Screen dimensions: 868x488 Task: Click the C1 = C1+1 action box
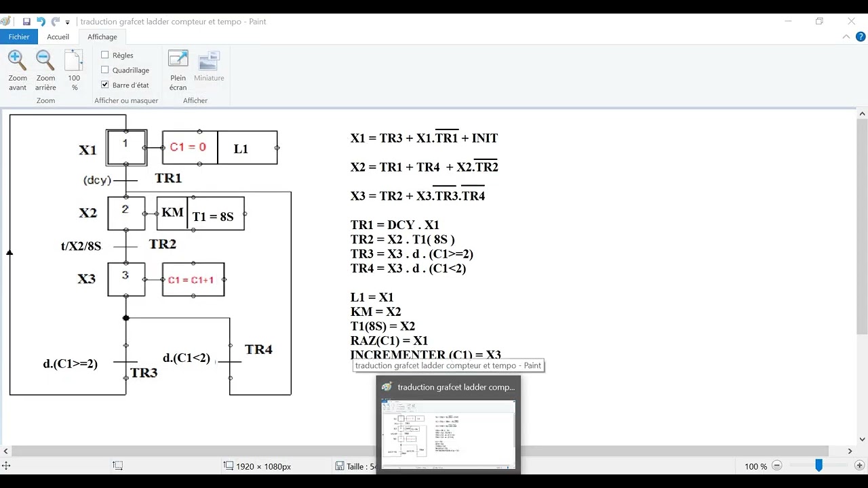(x=193, y=279)
